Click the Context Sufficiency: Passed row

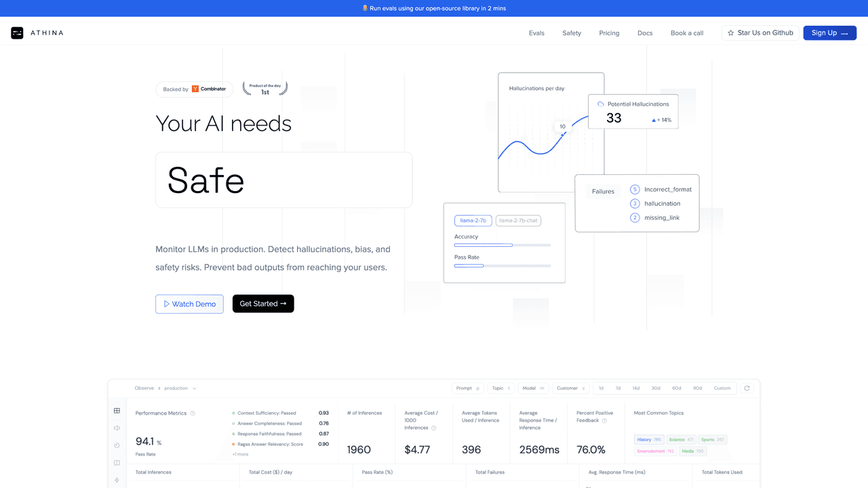coord(281,413)
